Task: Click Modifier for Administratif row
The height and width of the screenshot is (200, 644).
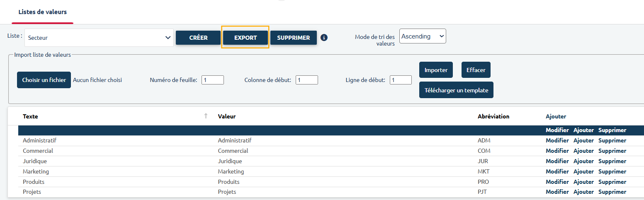Action: [557, 140]
